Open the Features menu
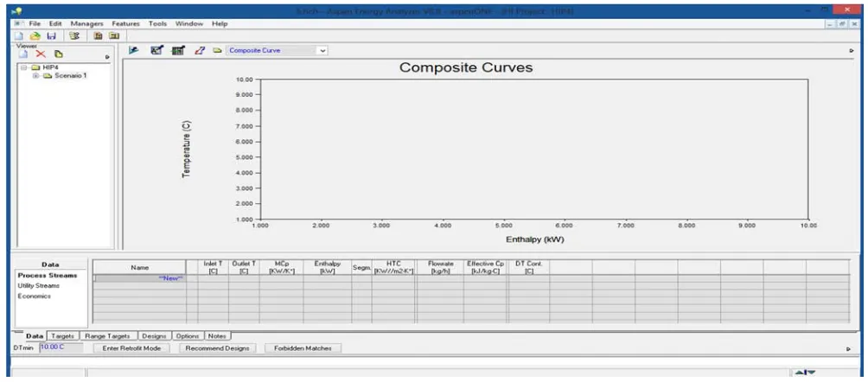868x382 pixels. 125,24
